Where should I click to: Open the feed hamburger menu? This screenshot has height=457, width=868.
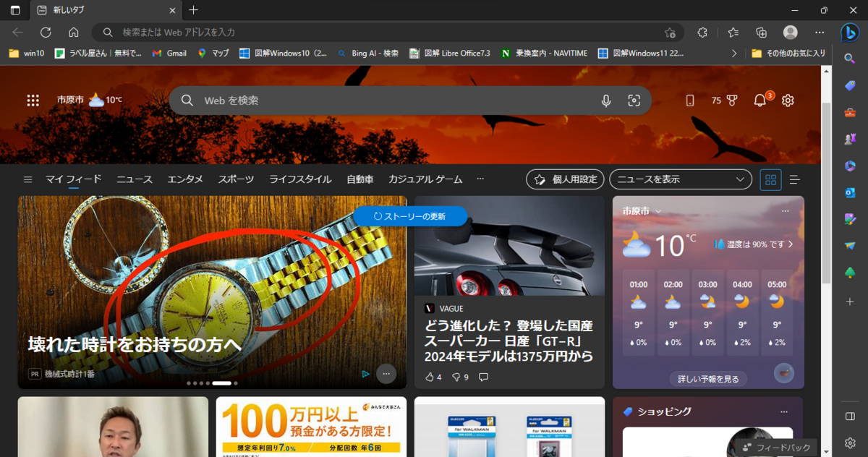27,179
